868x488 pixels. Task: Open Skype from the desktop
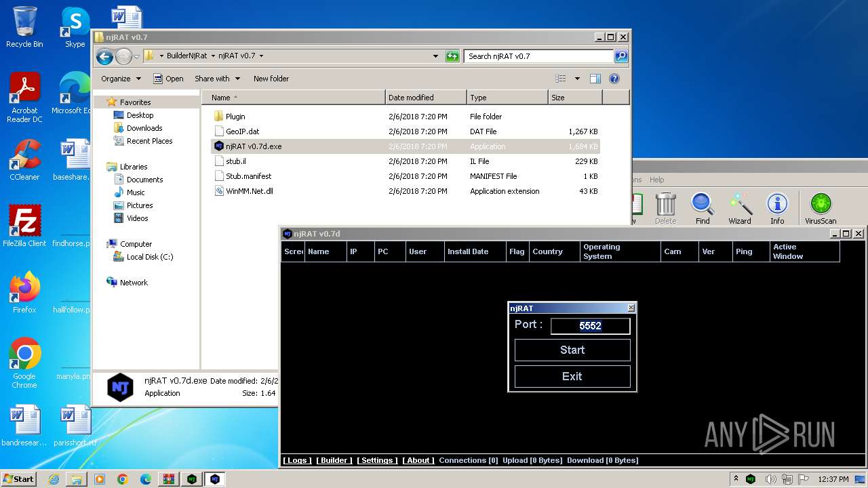pos(75,27)
